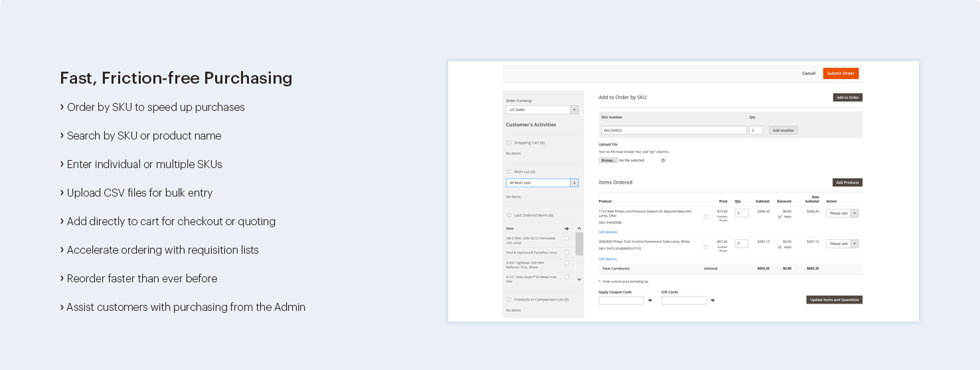Open Gift Options for Philips Sodium Lamp
980x370 pixels.
click(x=608, y=232)
